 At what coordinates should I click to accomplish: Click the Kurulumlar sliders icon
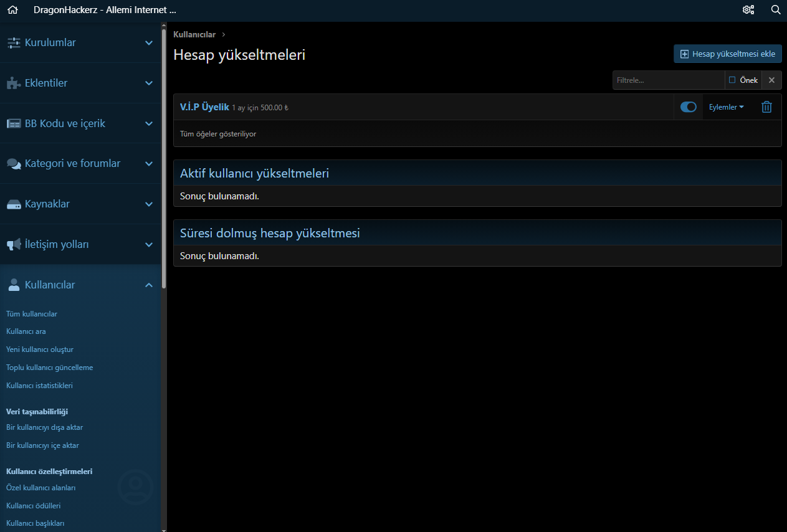click(x=14, y=43)
